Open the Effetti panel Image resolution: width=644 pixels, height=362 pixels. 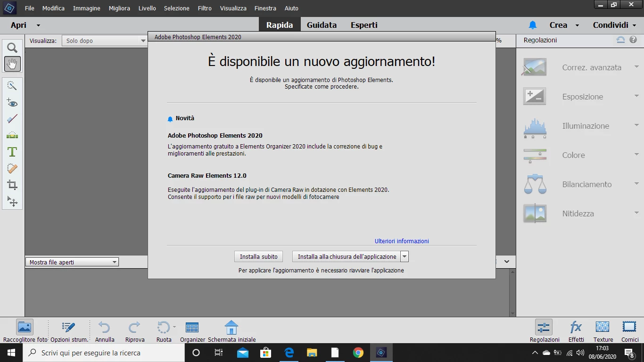point(576,331)
